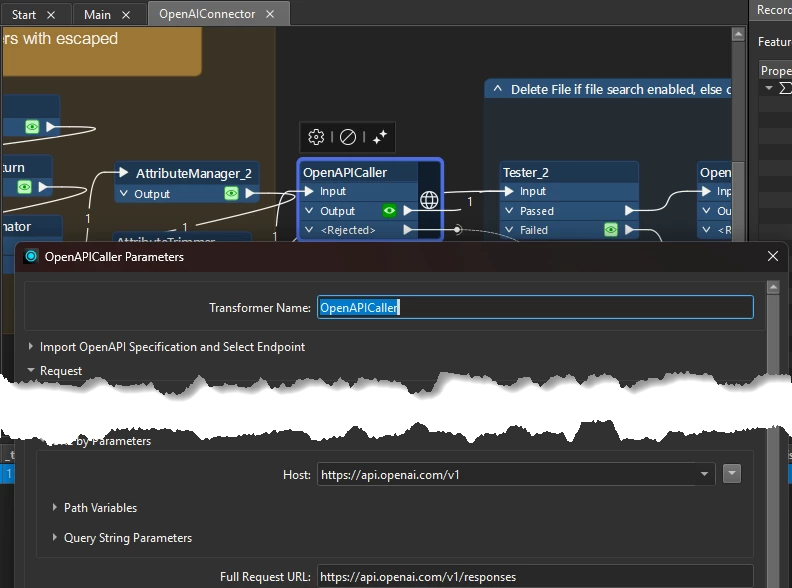Click the globe icon on OpenAPICaller
The width and height of the screenshot is (792, 588).
[429, 200]
